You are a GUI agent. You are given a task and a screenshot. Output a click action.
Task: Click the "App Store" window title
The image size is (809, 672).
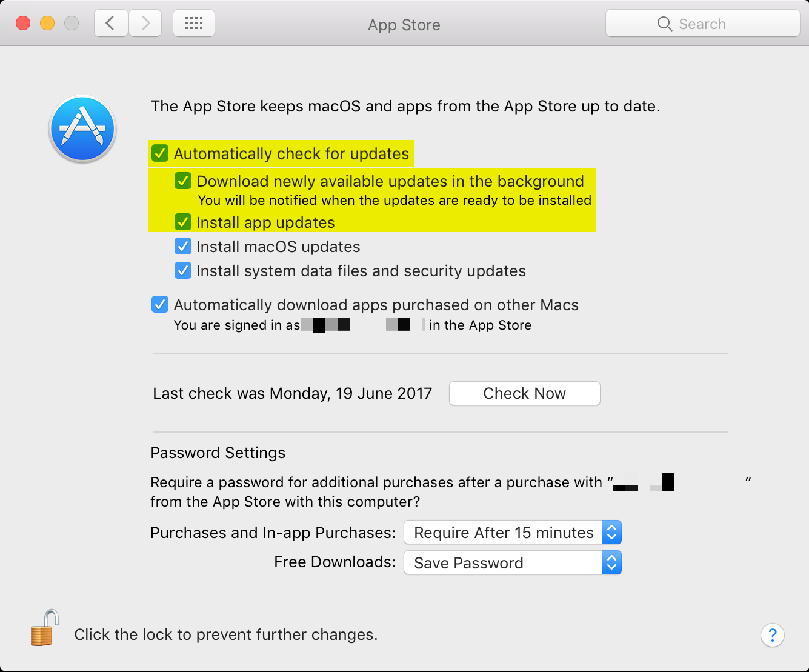[x=404, y=25]
